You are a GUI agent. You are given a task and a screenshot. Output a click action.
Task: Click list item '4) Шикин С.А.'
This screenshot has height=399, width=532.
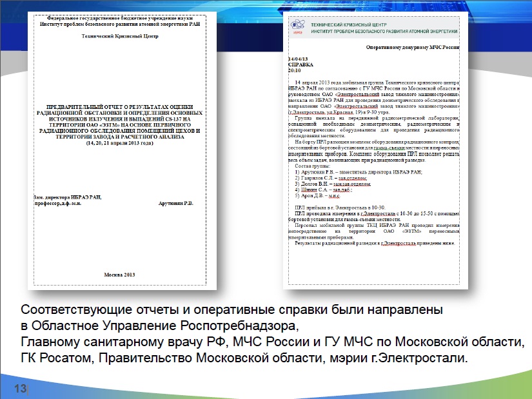(323, 190)
